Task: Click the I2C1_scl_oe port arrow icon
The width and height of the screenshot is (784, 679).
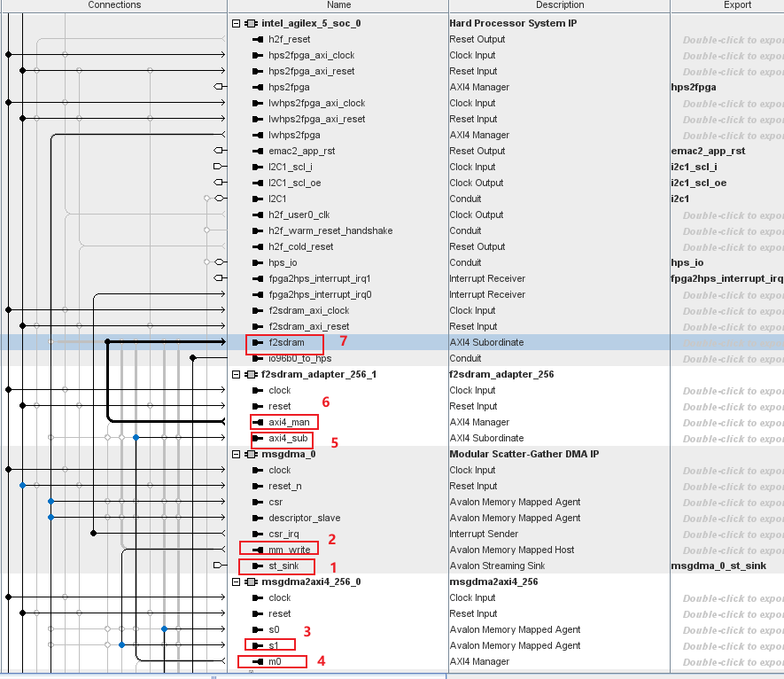Action: (x=258, y=183)
